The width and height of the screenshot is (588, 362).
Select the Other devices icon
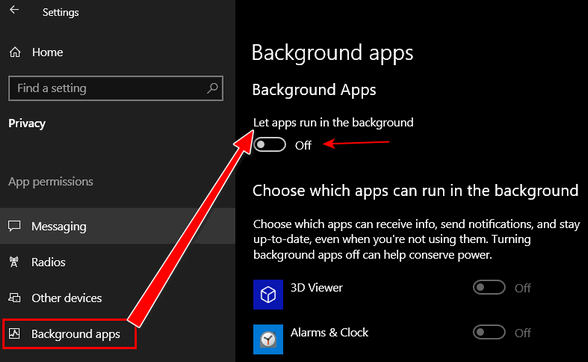14,298
